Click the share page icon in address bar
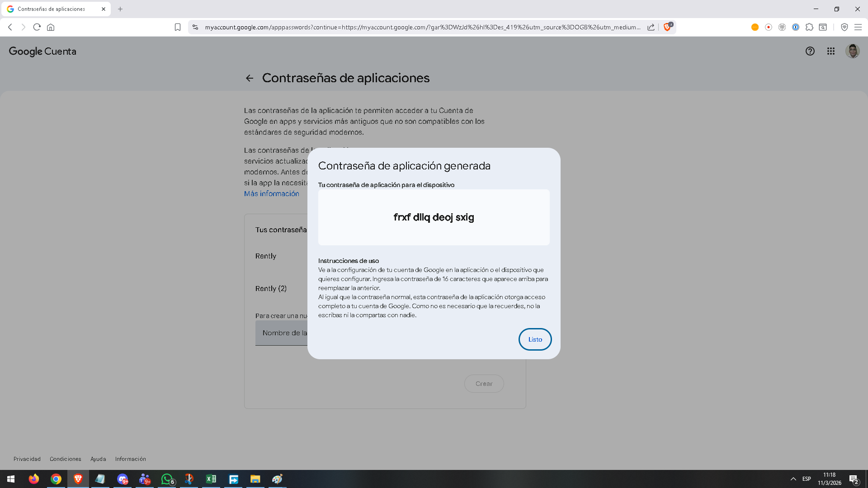Image resolution: width=868 pixels, height=488 pixels. [x=651, y=27]
